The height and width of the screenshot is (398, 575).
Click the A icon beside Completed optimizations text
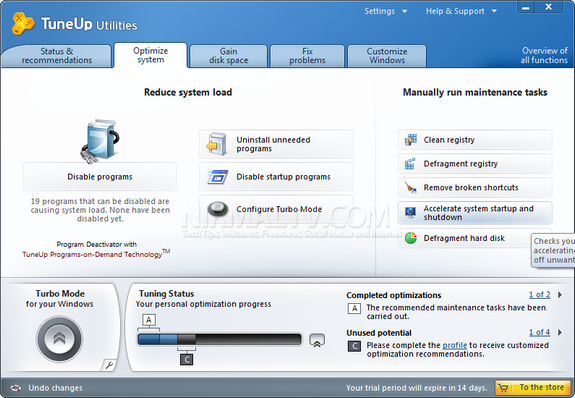(x=354, y=308)
